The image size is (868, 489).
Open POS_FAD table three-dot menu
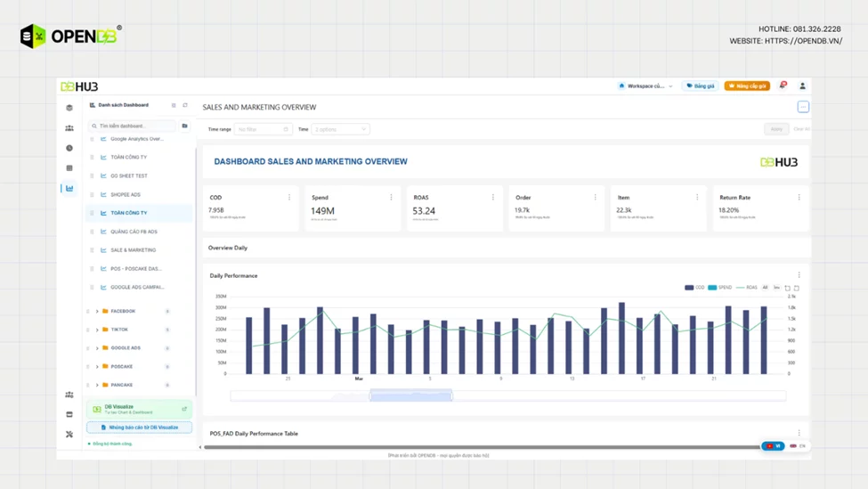(799, 433)
